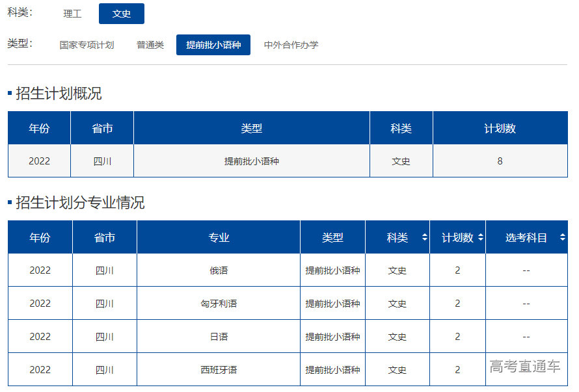Click the 专业 column header
The image size is (579, 392).
[x=219, y=238]
